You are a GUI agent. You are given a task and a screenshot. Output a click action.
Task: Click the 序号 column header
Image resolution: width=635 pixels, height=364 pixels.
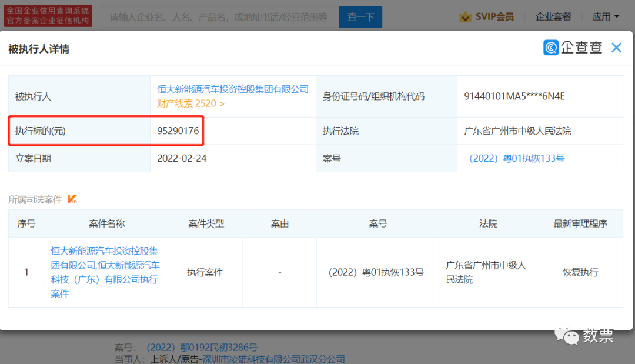pos(26,223)
